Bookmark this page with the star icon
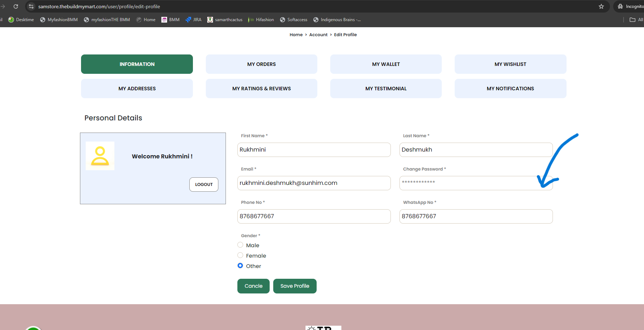The width and height of the screenshot is (644, 330). pyautogui.click(x=601, y=6)
